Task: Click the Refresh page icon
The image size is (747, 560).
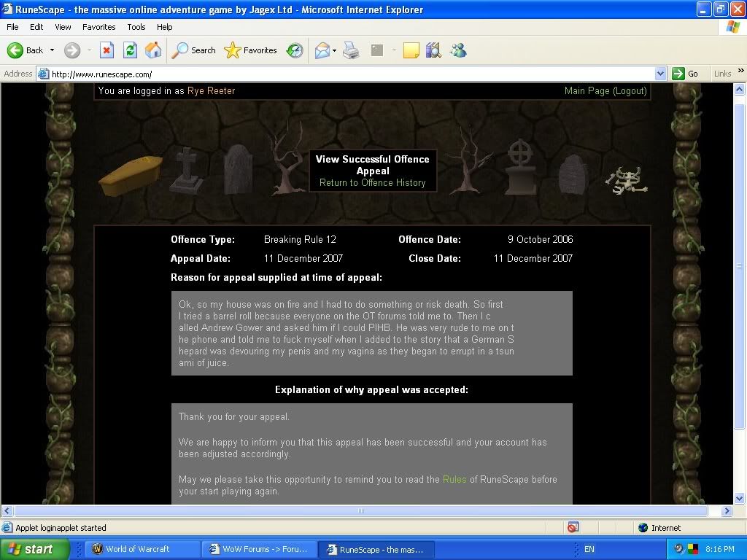Action: pyautogui.click(x=130, y=50)
